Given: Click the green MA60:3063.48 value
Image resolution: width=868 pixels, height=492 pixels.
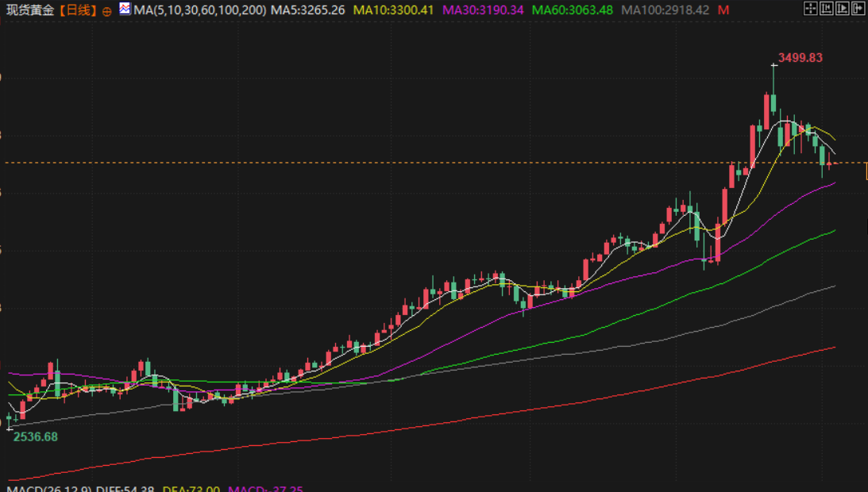Looking at the screenshot, I should [573, 10].
